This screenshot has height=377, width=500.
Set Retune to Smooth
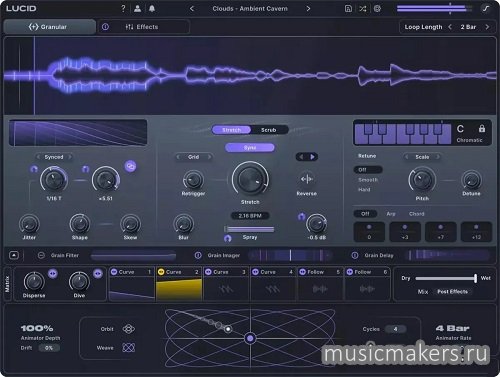click(x=368, y=180)
